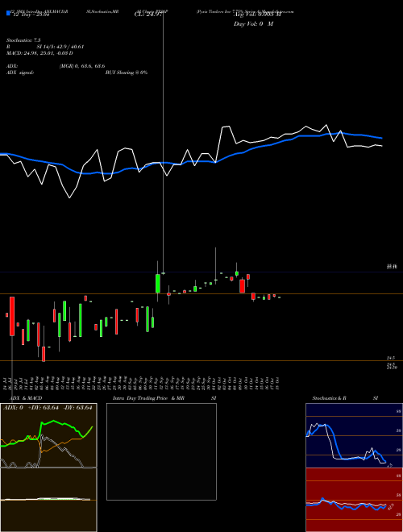Click the MACD sub-panel below the ADX chart

point(48,500)
